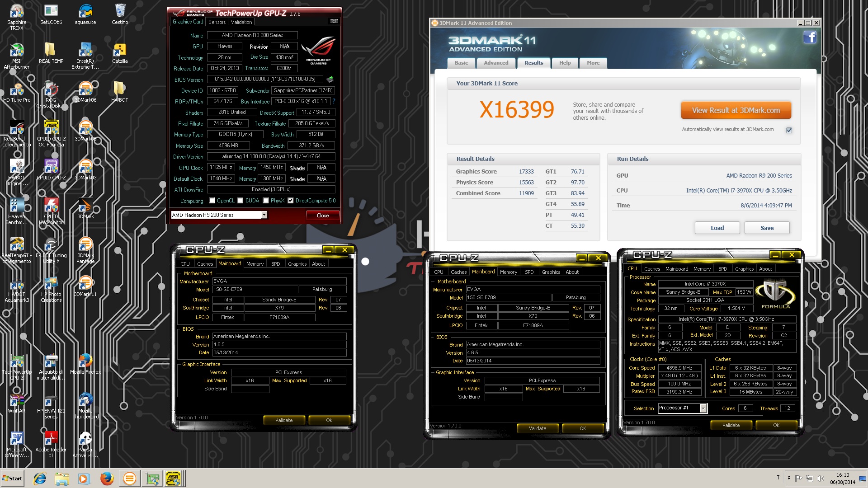Launch the MSI Afterburner desktop icon

click(17, 56)
